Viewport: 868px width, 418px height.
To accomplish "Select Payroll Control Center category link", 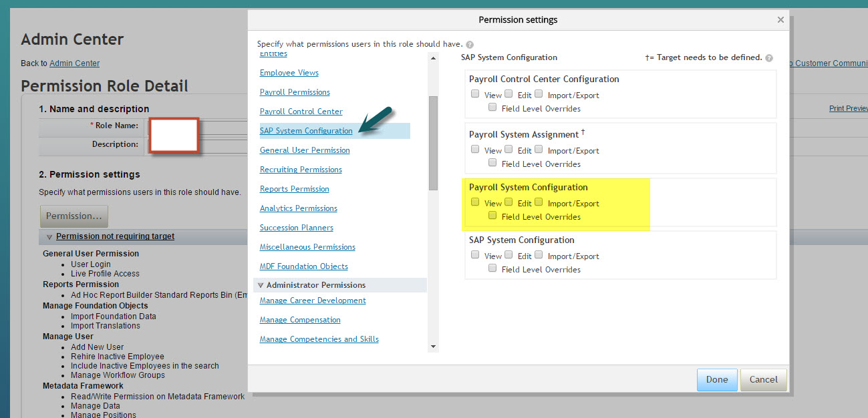I will [301, 112].
